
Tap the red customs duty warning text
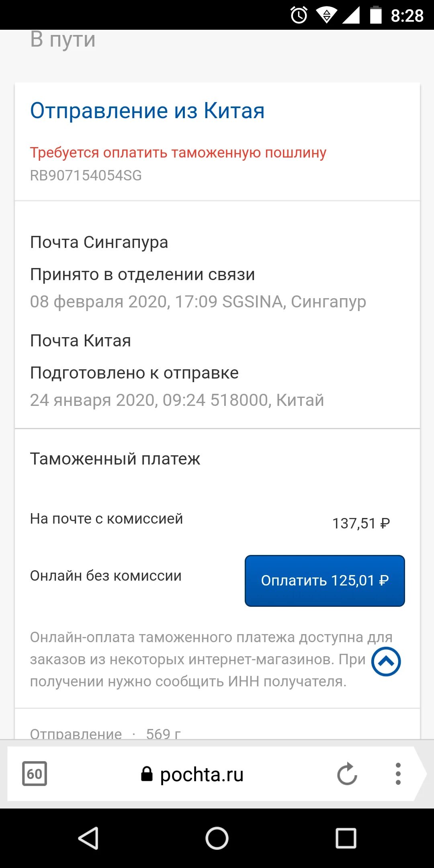(178, 153)
